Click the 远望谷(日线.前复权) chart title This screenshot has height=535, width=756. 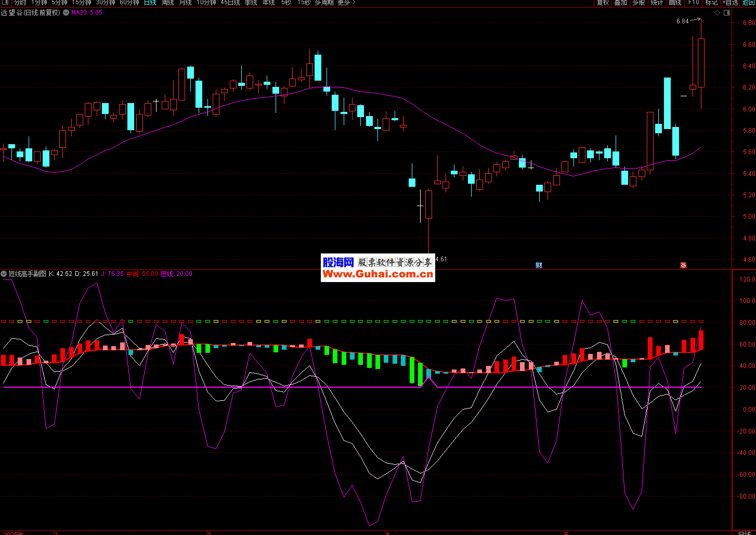pyautogui.click(x=31, y=12)
